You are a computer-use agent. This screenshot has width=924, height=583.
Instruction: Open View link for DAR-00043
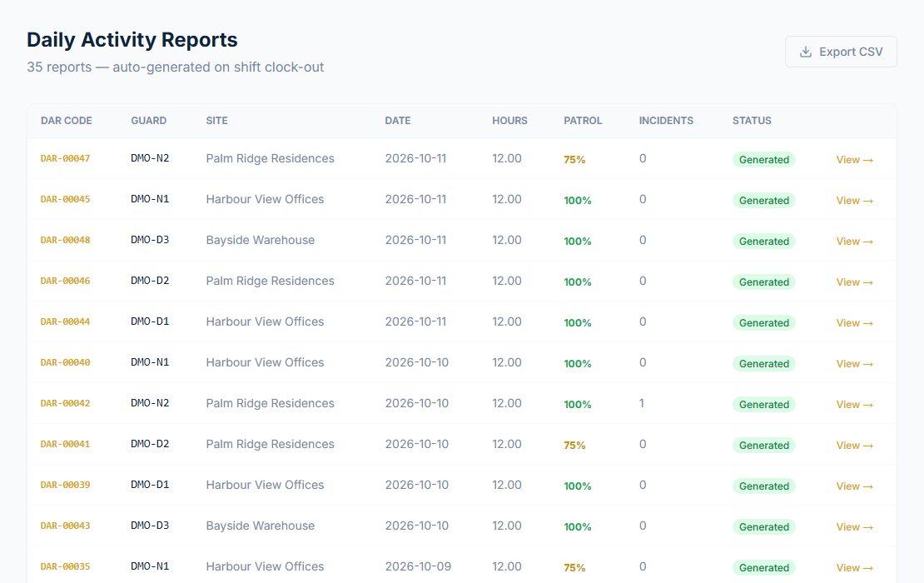pyautogui.click(x=854, y=527)
